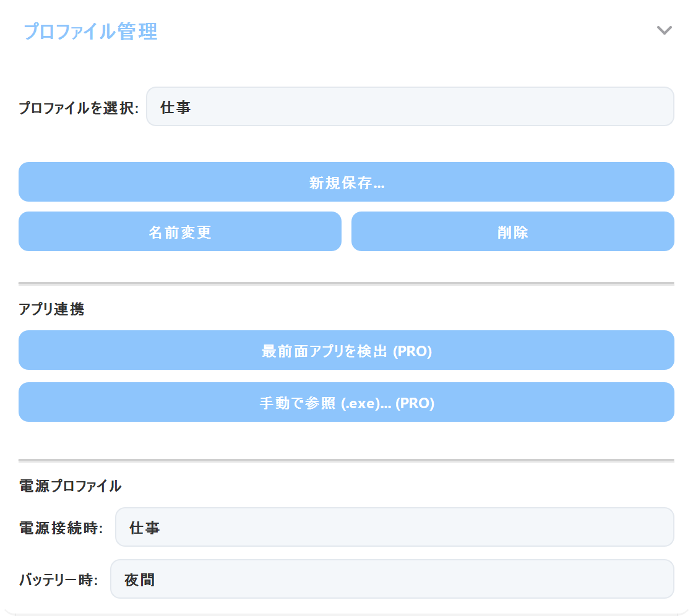Click 手動で参照 (.exe)... (PRO) button
The width and height of the screenshot is (693, 616).
pyautogui.click(x=346, y=402)
